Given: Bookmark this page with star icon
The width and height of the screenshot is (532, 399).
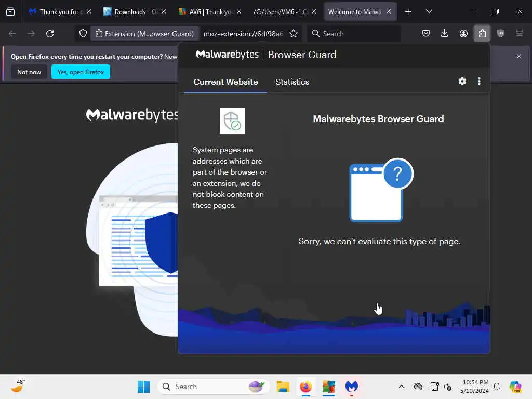Looking at the screenshot, I should (294, 34).
